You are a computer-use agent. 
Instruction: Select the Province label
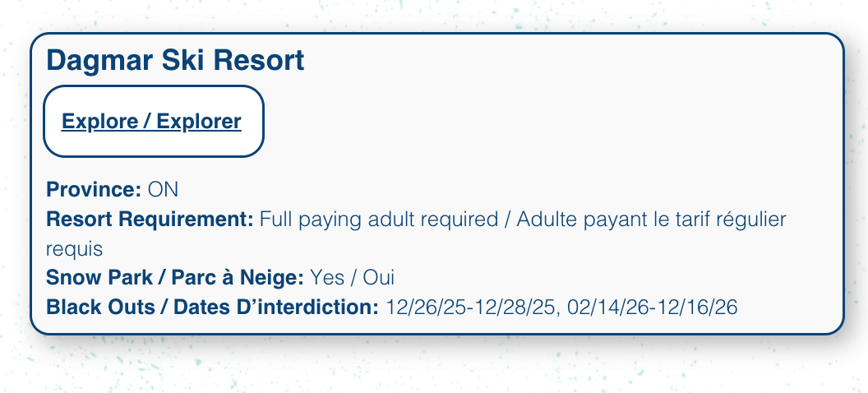pyautogui.click(x=94, y=190)
